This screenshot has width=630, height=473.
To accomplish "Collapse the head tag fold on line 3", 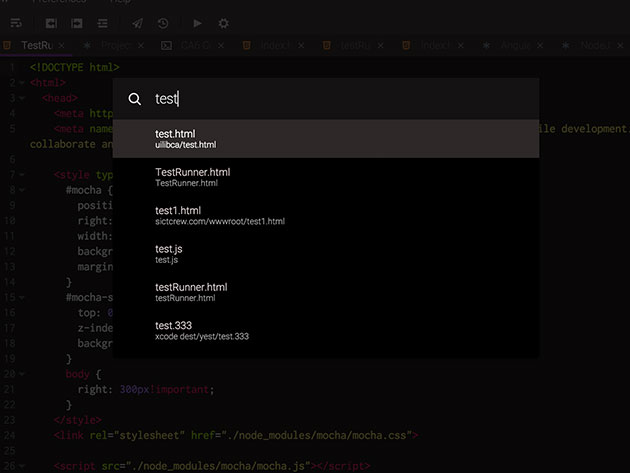I will pos(22,98).
